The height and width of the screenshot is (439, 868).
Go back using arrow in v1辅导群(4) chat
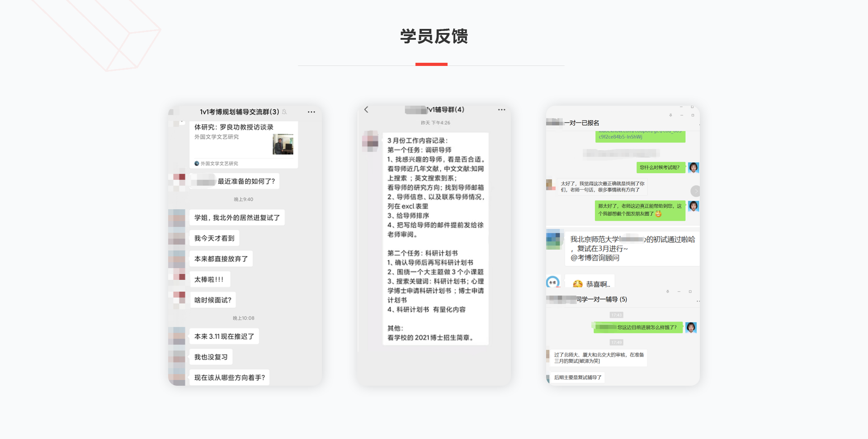366,110
